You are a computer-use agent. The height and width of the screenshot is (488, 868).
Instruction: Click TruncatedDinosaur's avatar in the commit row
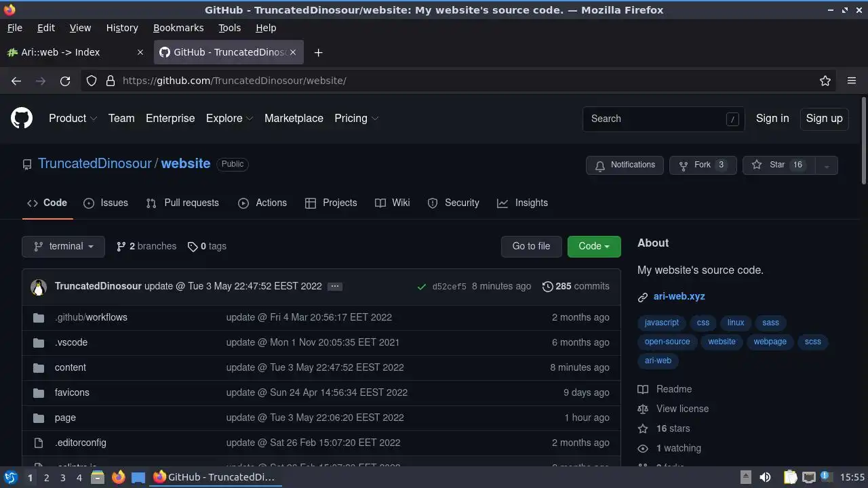(x=39, y=287)
